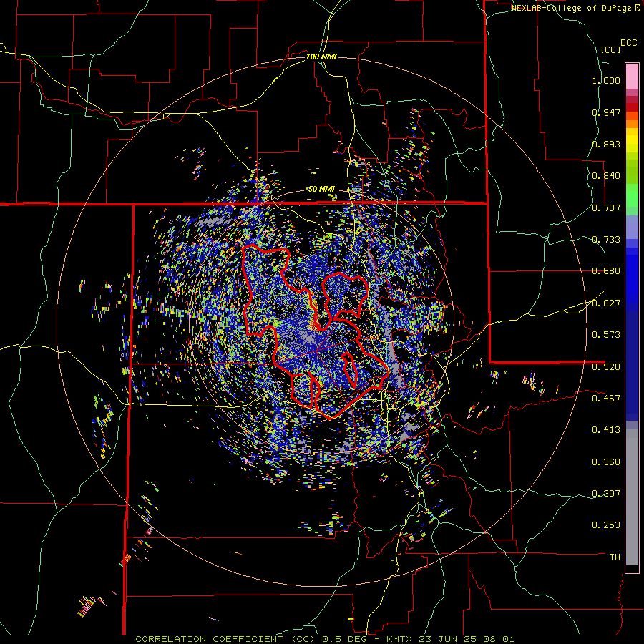Click the 0.947 scale value
This screenshot has height=644, width=644.
606,112
